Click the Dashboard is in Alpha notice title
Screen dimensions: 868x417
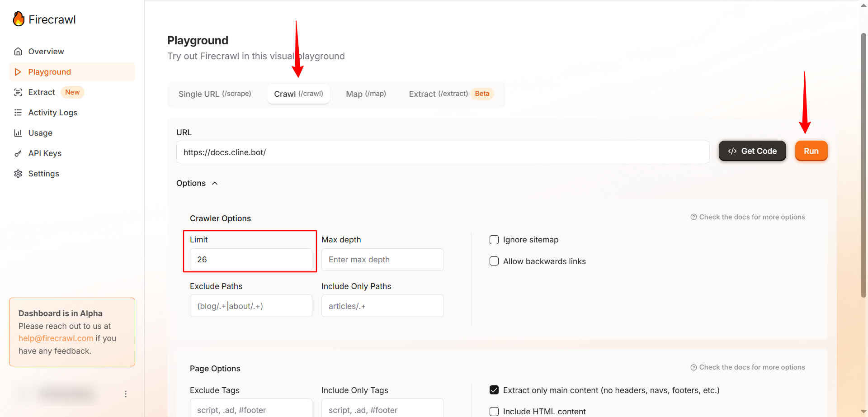pos(61,313)
